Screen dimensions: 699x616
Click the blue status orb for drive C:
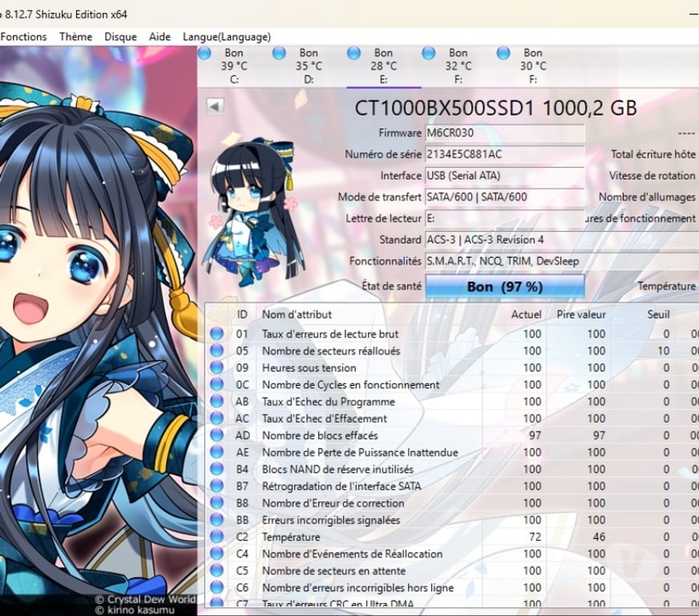click(x=204, y=53)
